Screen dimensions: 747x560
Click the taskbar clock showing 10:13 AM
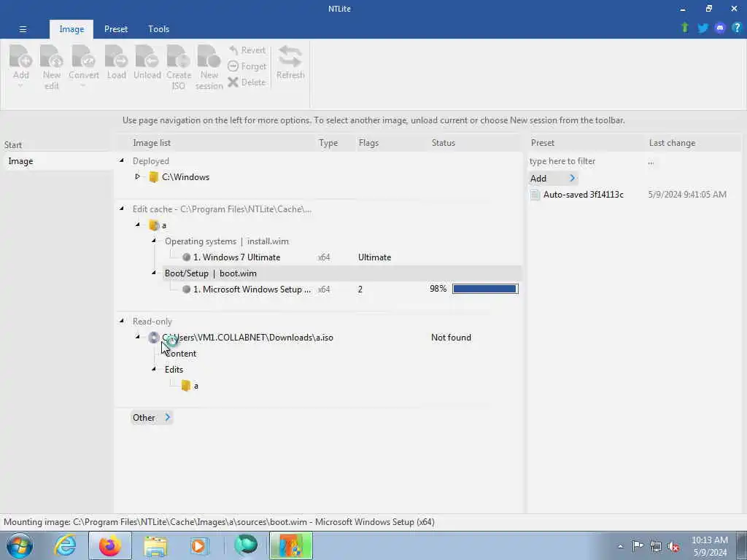(709, 546)
